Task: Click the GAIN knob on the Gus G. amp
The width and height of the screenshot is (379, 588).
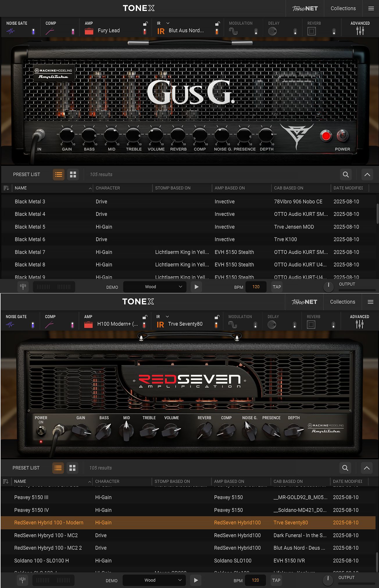Action: tap(67, 135)
